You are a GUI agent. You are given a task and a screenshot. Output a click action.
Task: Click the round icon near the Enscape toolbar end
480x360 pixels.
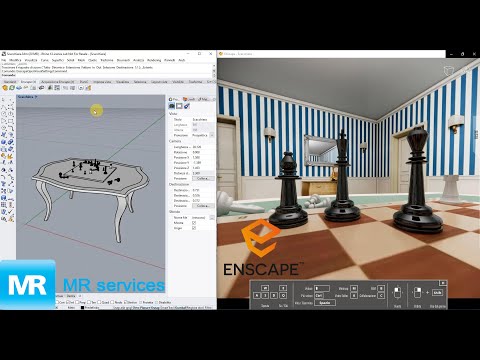point(81,88)
